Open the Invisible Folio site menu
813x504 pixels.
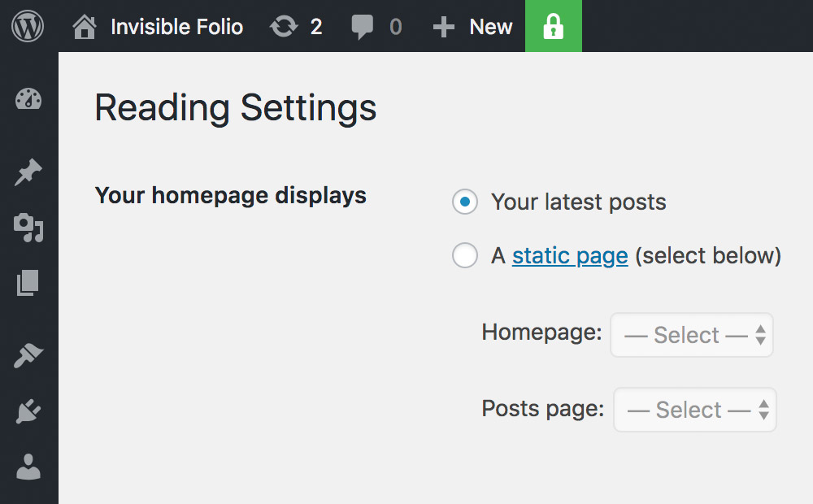pyautogui.click(x=176, y=27)
